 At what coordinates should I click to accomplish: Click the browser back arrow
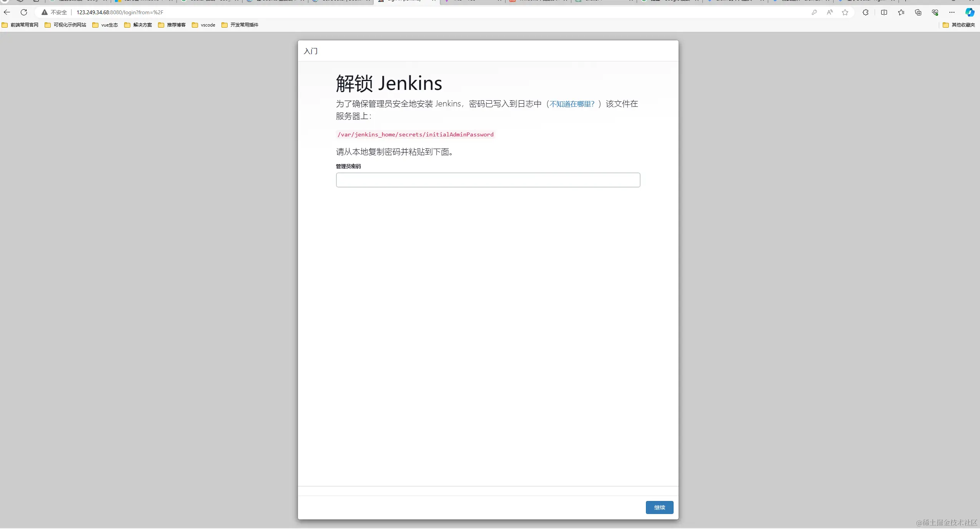click(x=7, y=12)
